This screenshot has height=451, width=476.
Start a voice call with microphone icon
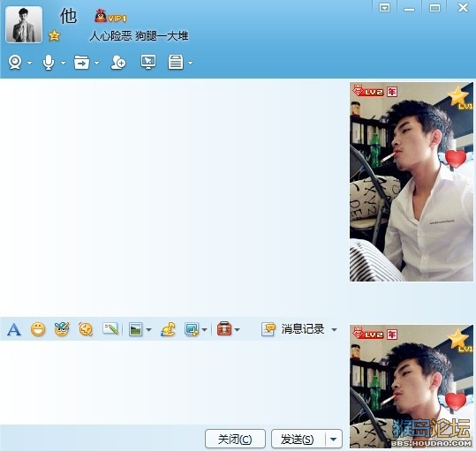[49, 63]
